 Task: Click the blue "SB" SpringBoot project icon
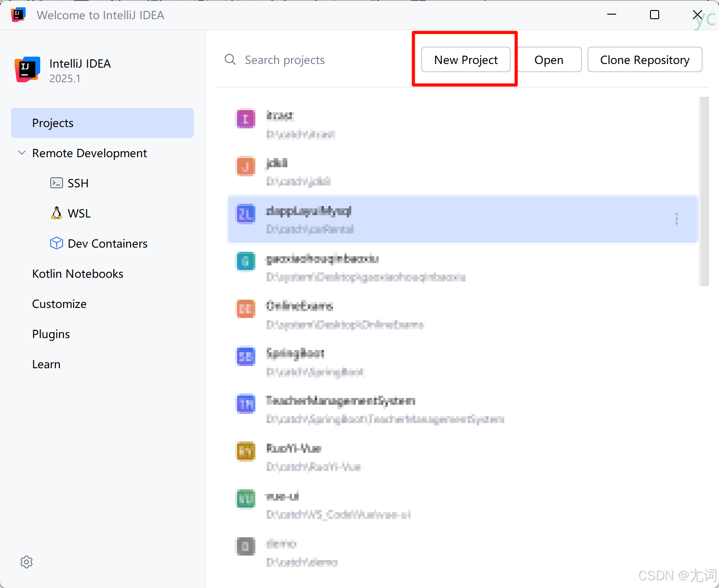click(246, 356)
